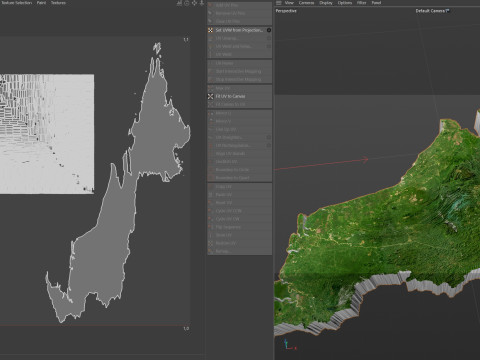Click the first texture view navigation icon
Screen dimensions: 480x360
point(179,3)
